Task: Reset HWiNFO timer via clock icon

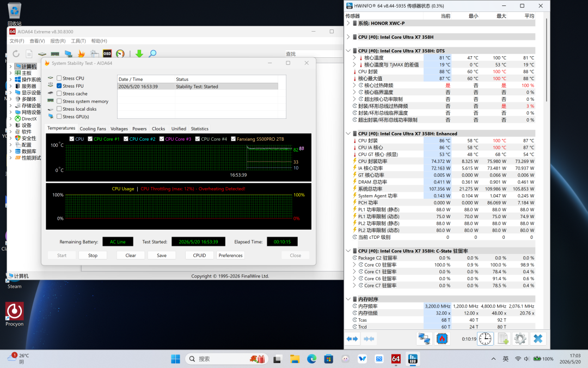Action: click(x=485, y=339)
